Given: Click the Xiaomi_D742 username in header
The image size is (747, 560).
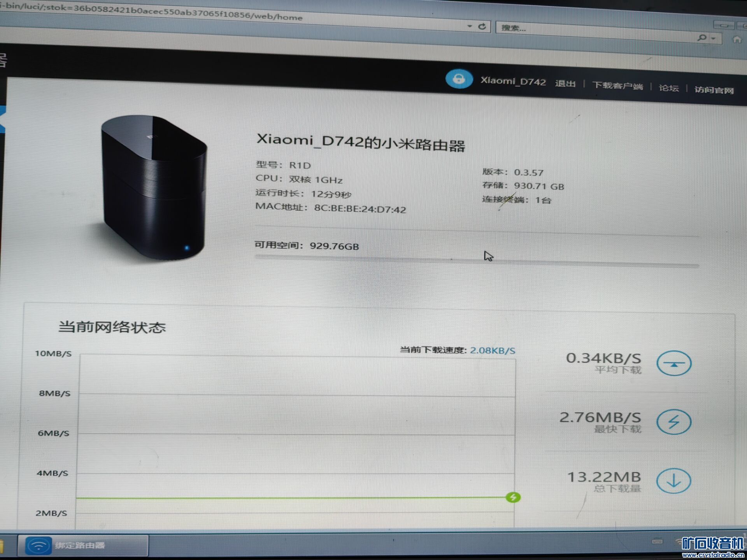Looking at the screenshot, I should (x=513, y=81).
